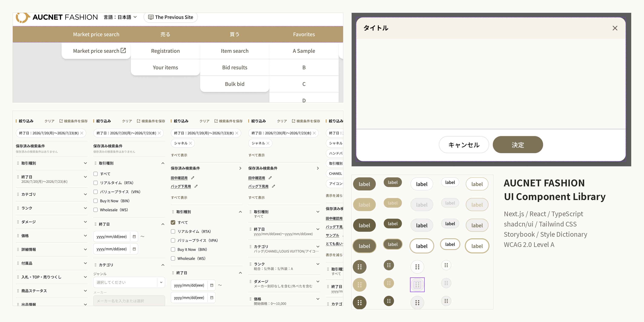This screenshot has width=644, height=322.
Task: Untick the checked すべて checkbox
Action: click(173, 222)
